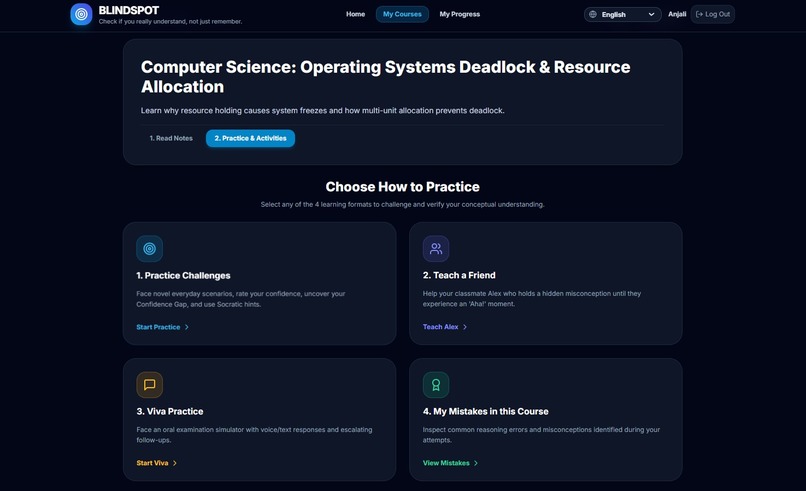Click the chevron next to Start Practice
806x491 pixels.
pos(187,327)
